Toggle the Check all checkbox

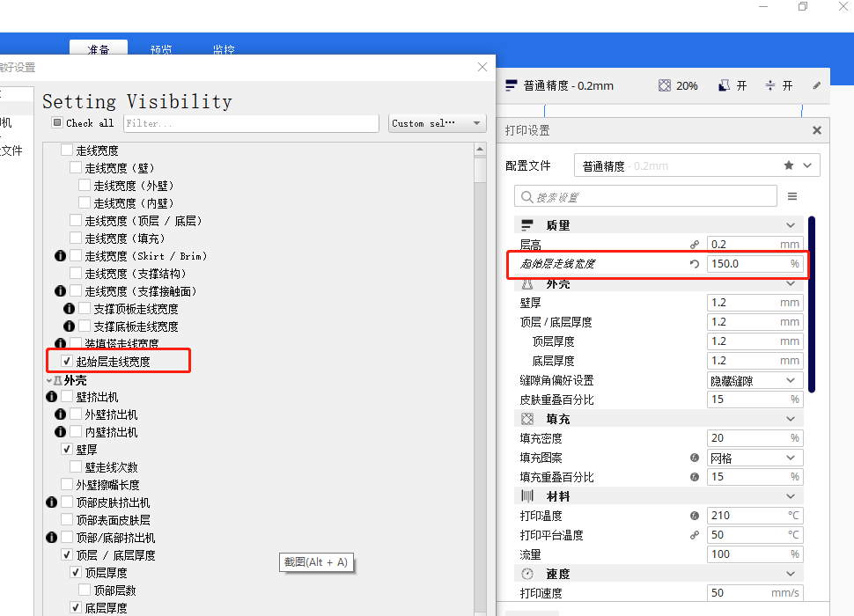click(x=57, y=123)
